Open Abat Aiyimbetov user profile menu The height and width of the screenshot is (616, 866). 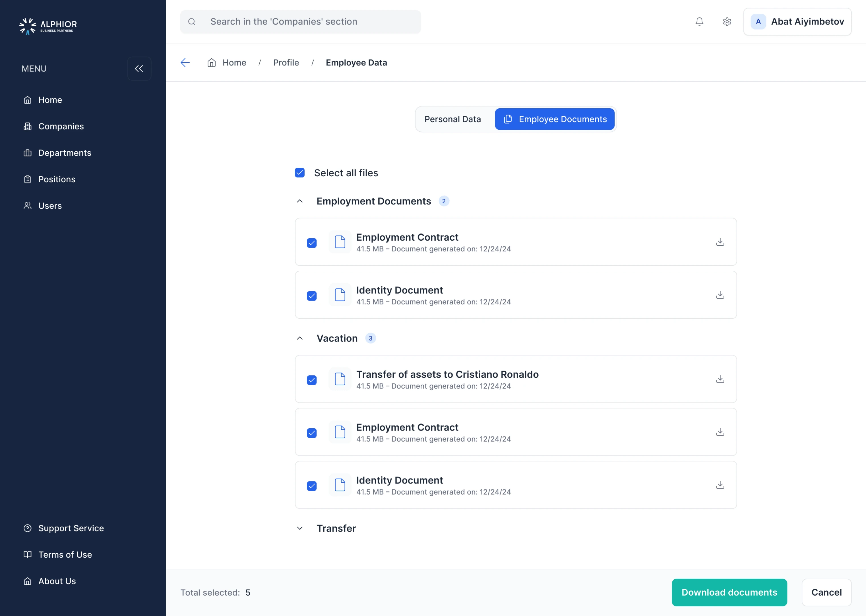(797, 22)
